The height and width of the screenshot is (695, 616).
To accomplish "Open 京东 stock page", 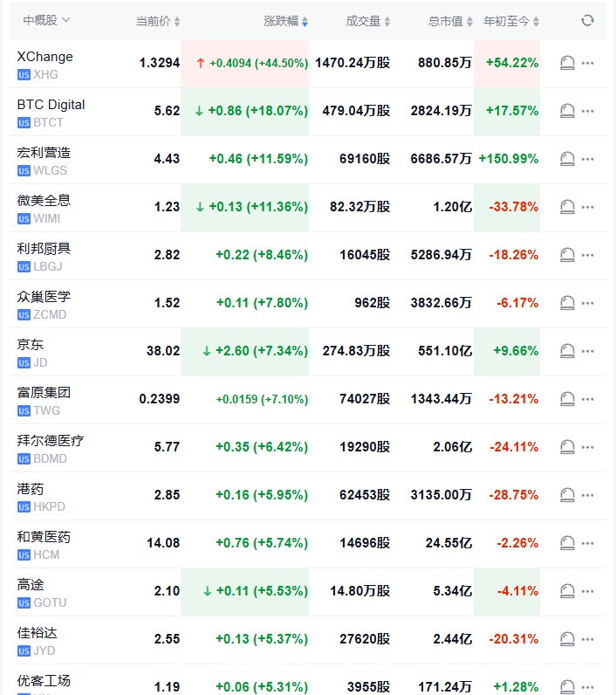I will [31, 344].
